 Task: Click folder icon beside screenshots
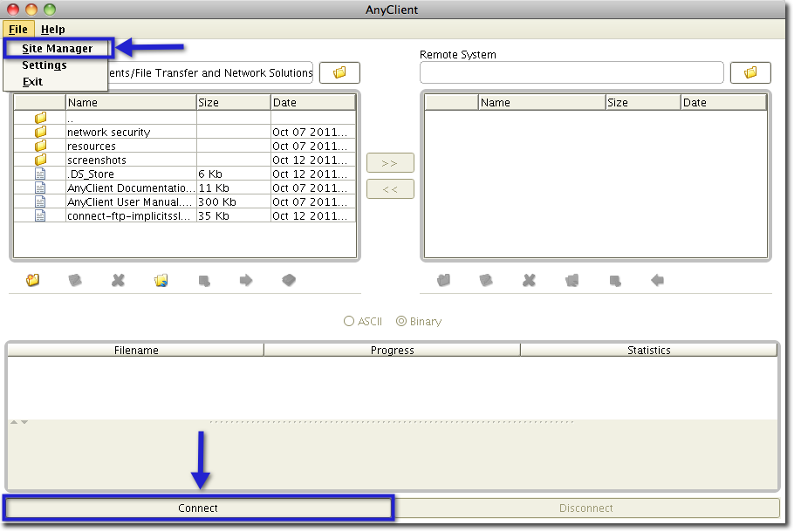tap(40, 160)
